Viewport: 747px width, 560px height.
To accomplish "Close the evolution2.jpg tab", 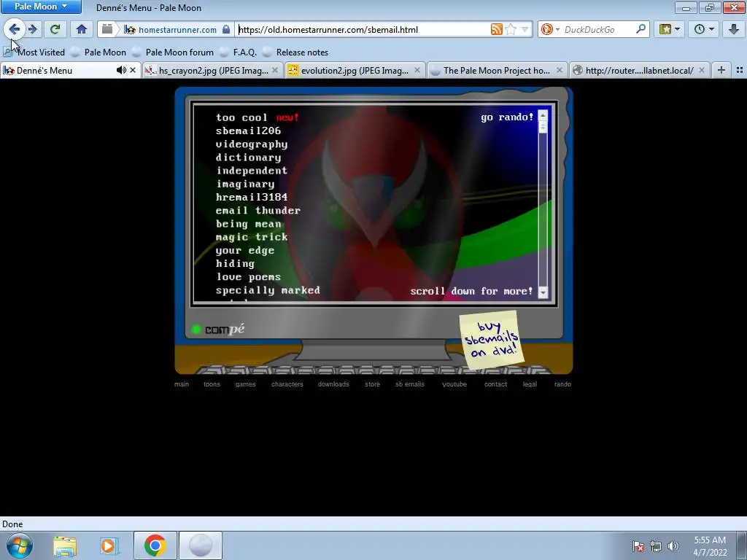I will click(417, 71).
